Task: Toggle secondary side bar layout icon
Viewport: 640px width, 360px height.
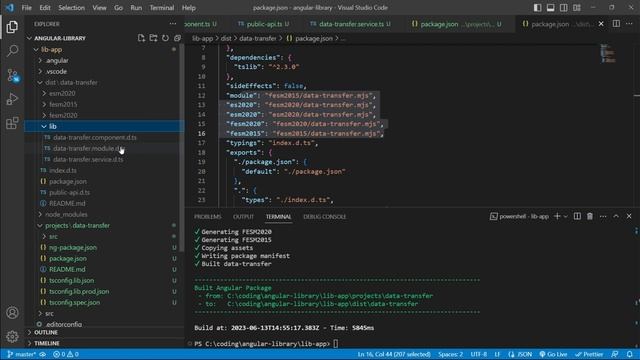Action: pyautogui.click(x=564, y=8)
